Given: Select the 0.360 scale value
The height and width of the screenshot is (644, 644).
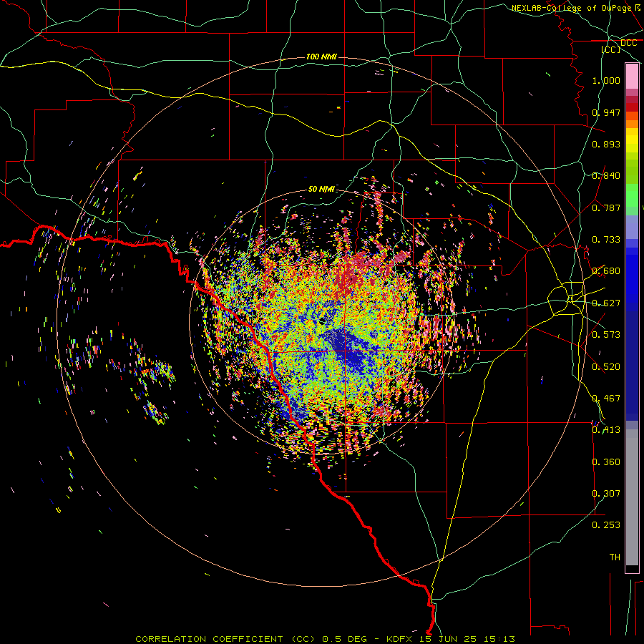Looking at the screenshot, I should [x=606, y=462].
